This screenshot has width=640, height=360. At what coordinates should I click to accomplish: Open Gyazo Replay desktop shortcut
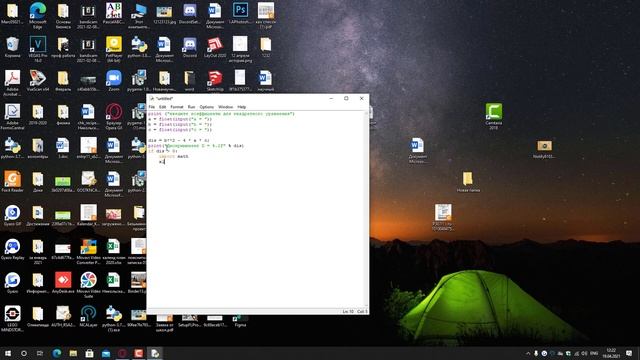(x=12, y=249)
